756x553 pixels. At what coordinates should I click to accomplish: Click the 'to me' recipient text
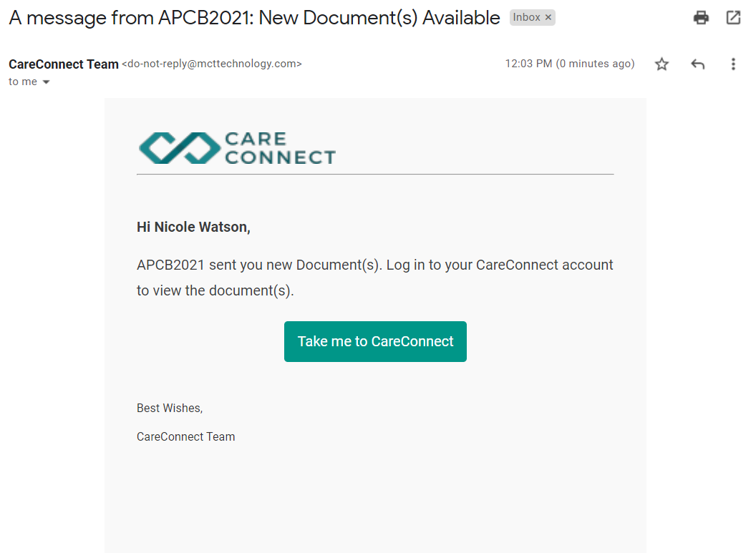coord(23,82)
